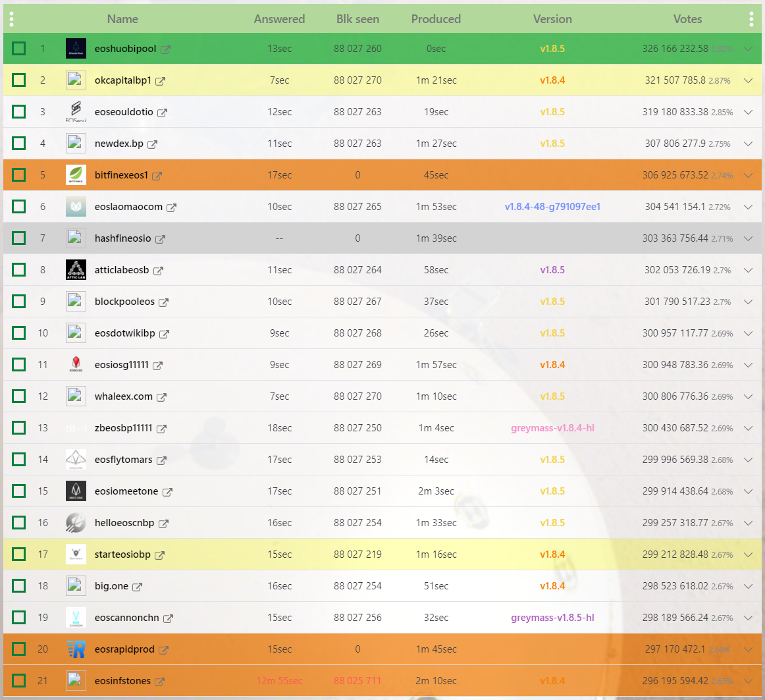Expand details chevron for okcapitalbp1 row
Viewport: 765px width, 700px height.
pyautogui.click(x=748, y=80)
